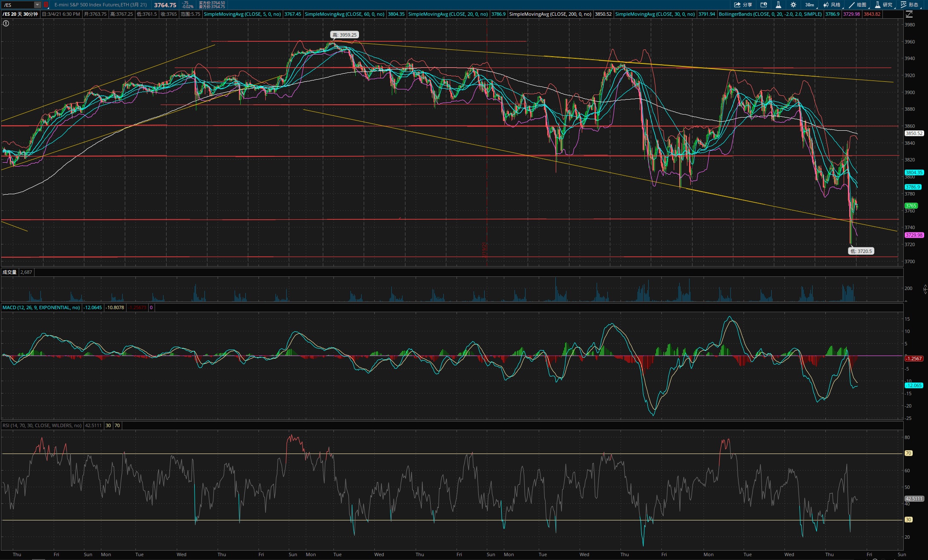The image size is (928, 560).
Task: Open the Share (分享) menu
Action: tap(743, 5)
